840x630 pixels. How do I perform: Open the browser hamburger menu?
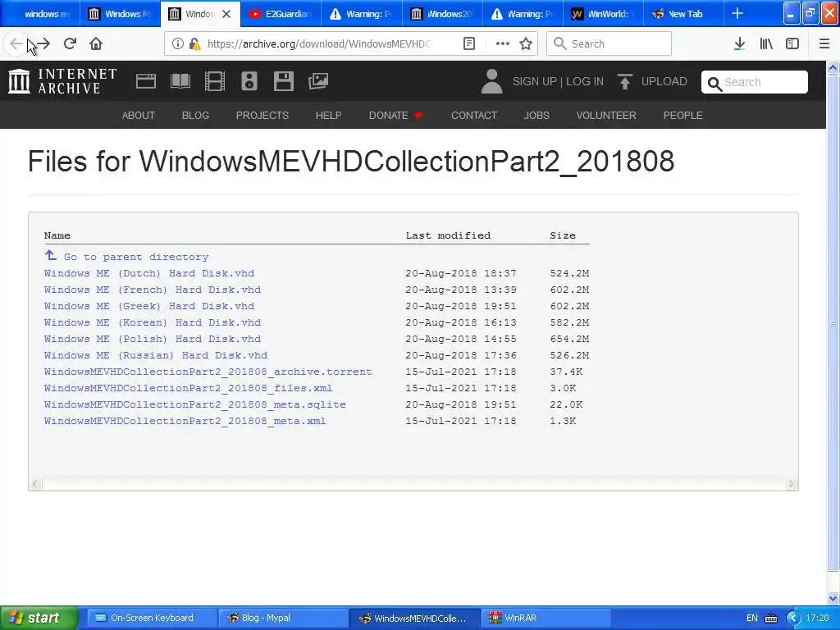click(824, 44)
